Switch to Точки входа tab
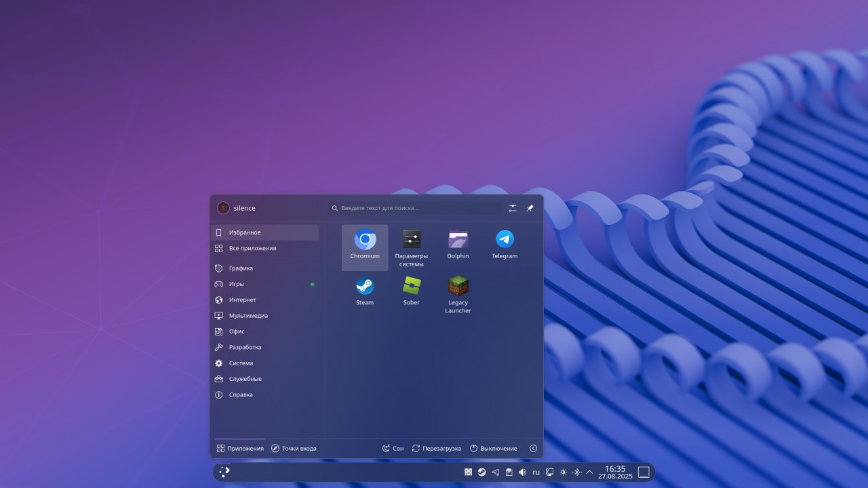 (x=294, y=449)
